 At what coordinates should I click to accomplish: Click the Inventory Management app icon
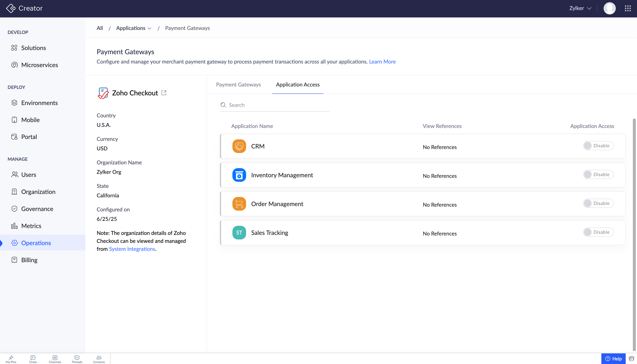(239, 175)
